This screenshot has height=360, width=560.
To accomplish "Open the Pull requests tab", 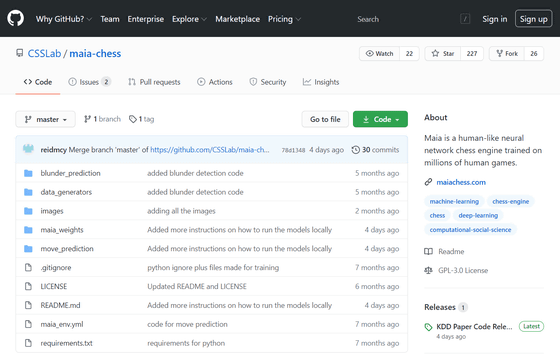I will click(x=154, y=82).
